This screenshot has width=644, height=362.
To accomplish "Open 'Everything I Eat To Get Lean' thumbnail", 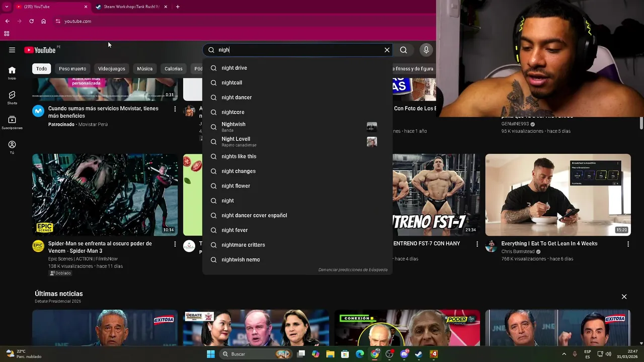I will pyautogui.click(x=558, y=195).
